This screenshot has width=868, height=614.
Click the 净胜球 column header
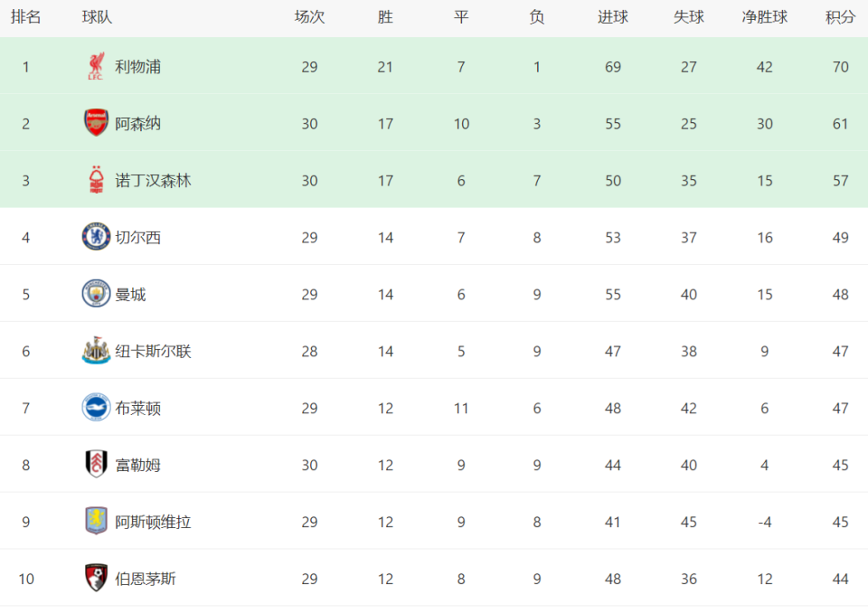click(765, 17)
